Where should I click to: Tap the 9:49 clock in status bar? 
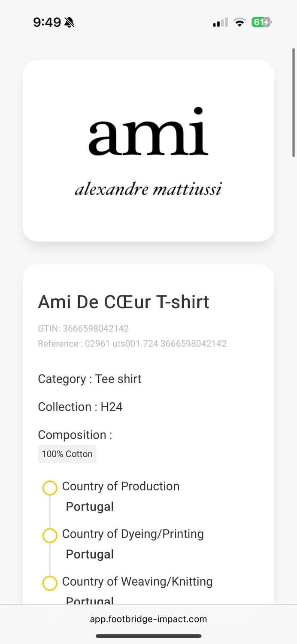click(x=47, y=22)
